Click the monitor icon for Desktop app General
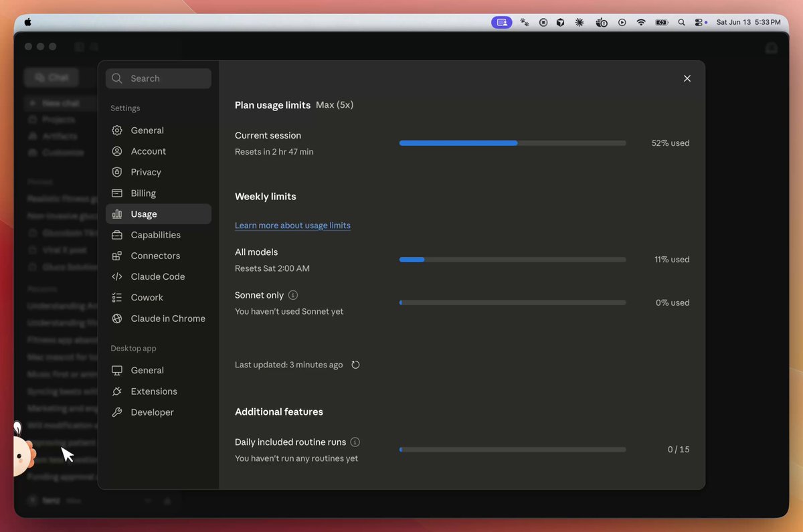803x532 pixels. pyautogui.click(x=117, y=370)
